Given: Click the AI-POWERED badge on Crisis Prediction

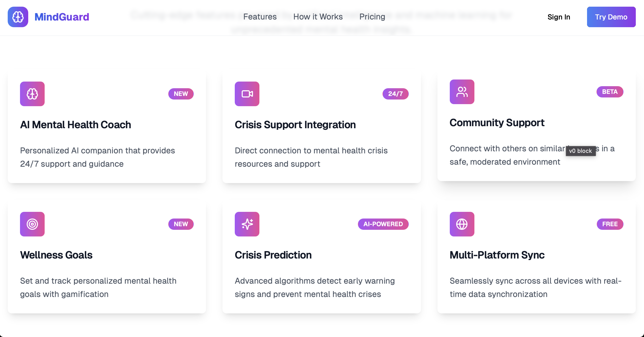Looking at the screenshot, I should [383, 224].
